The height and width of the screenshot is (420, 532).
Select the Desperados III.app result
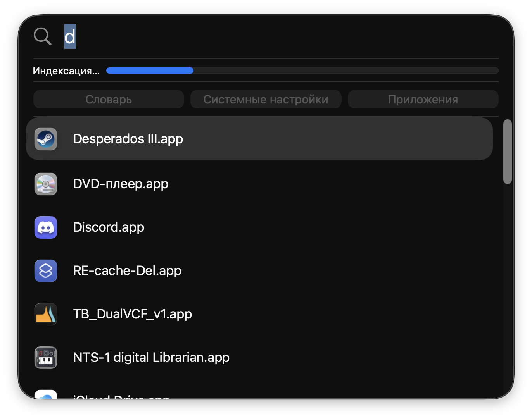click(259, 139)
